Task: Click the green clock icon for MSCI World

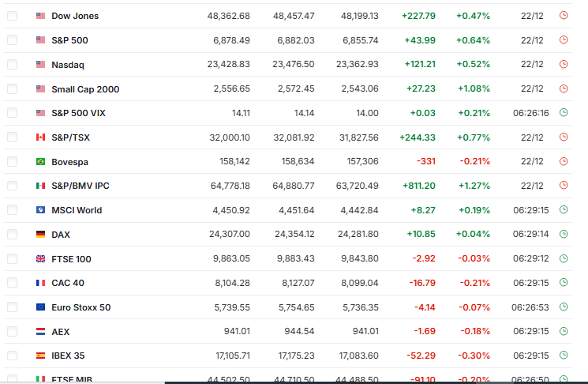Action: [564, 209]
